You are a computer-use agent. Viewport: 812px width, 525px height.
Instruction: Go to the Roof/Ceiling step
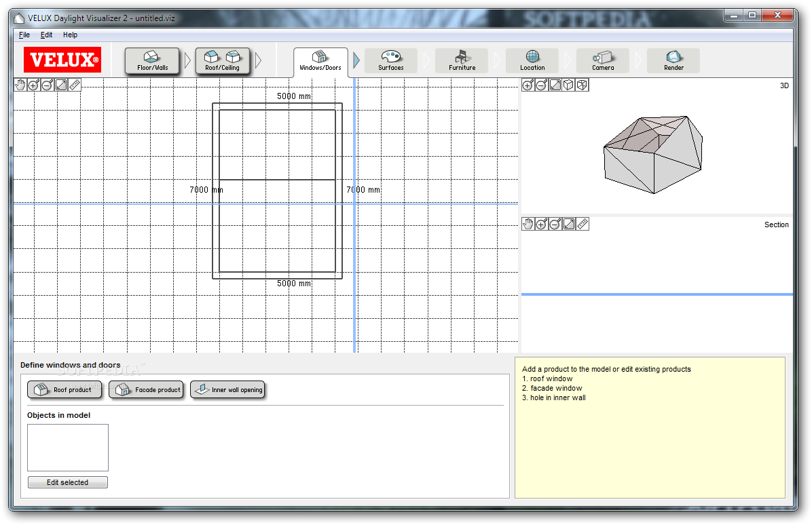click(x=223, y=61)
